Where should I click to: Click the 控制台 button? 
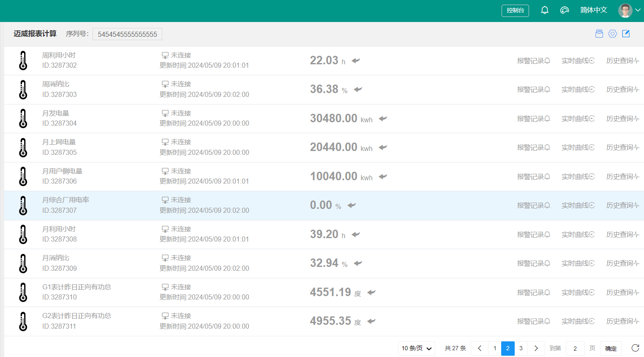[515, 11]
